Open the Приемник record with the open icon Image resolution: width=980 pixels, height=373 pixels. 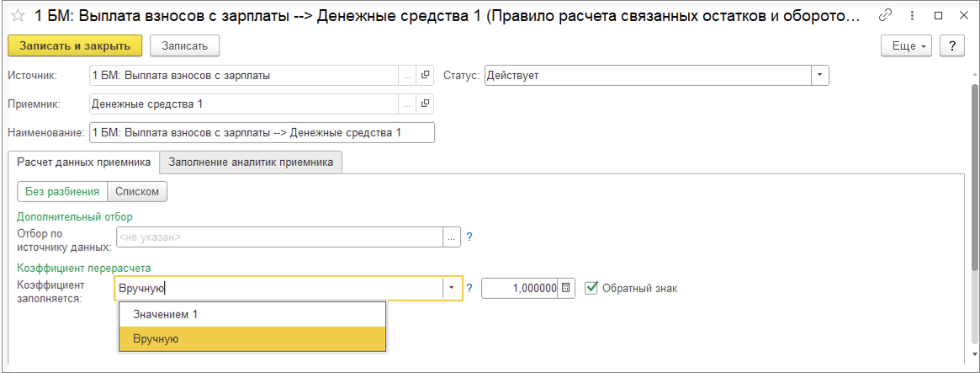(x=425, y=104)
